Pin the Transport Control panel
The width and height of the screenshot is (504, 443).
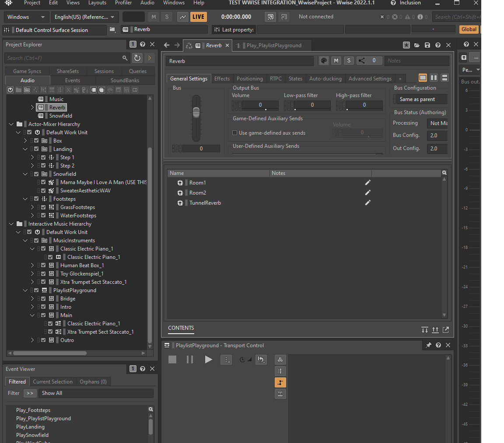[428, 345]
